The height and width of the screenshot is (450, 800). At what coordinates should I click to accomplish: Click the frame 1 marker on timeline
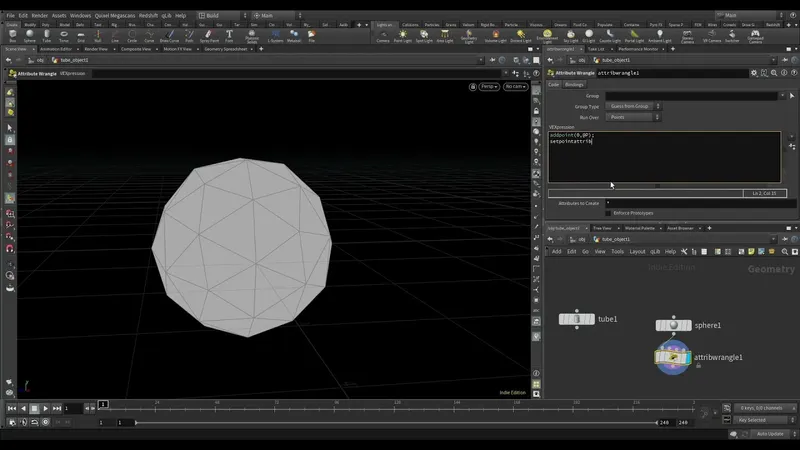(x=103, y=404)
